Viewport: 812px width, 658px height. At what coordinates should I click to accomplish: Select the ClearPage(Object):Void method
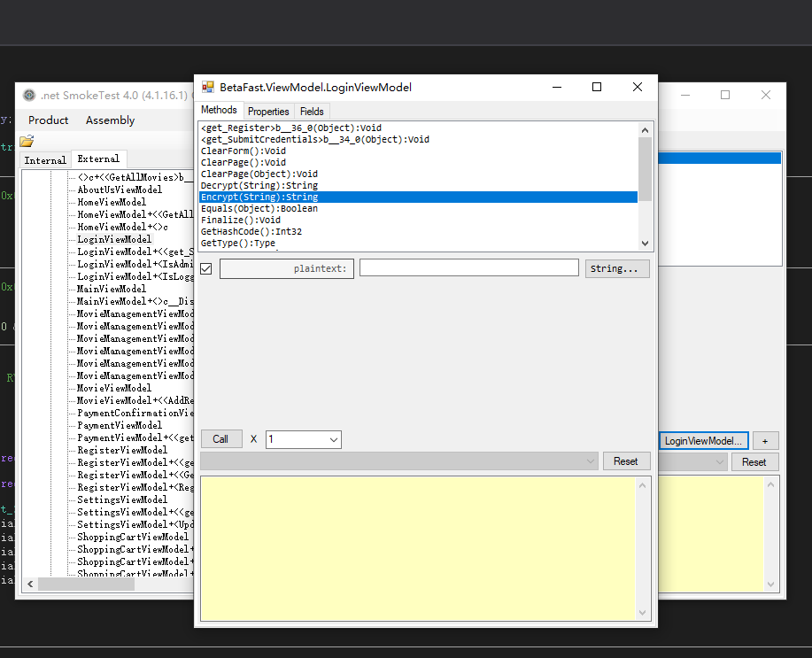(x=419, y=174)
